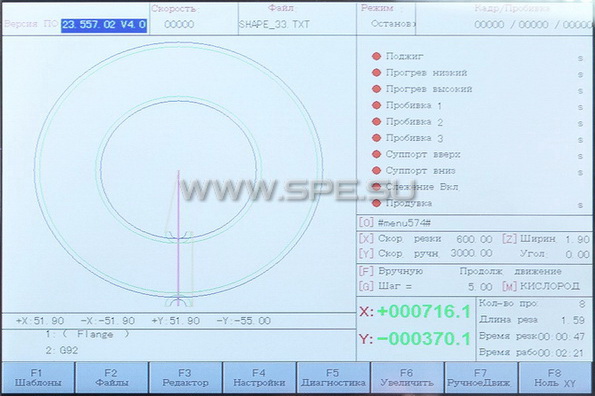Image resolution: width=595 pixels, height=396 pixels.
Task: Open F2 Файлы file list
Action: [112, 378]
